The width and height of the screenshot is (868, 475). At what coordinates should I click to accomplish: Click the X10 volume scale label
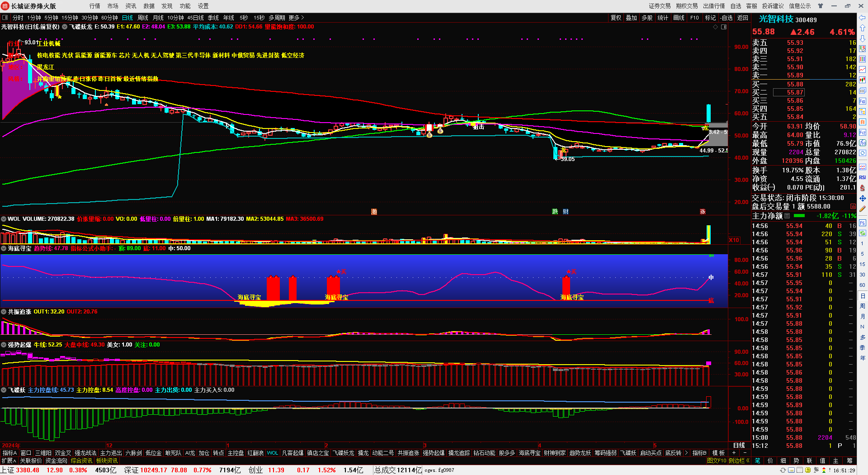(734, 240)
